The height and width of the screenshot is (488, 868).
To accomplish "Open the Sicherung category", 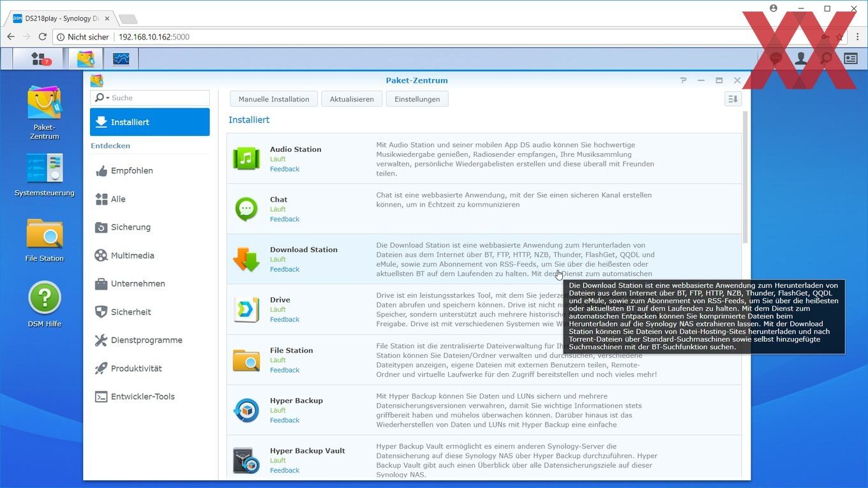I will pyautogui.click(x=149, y=227).
